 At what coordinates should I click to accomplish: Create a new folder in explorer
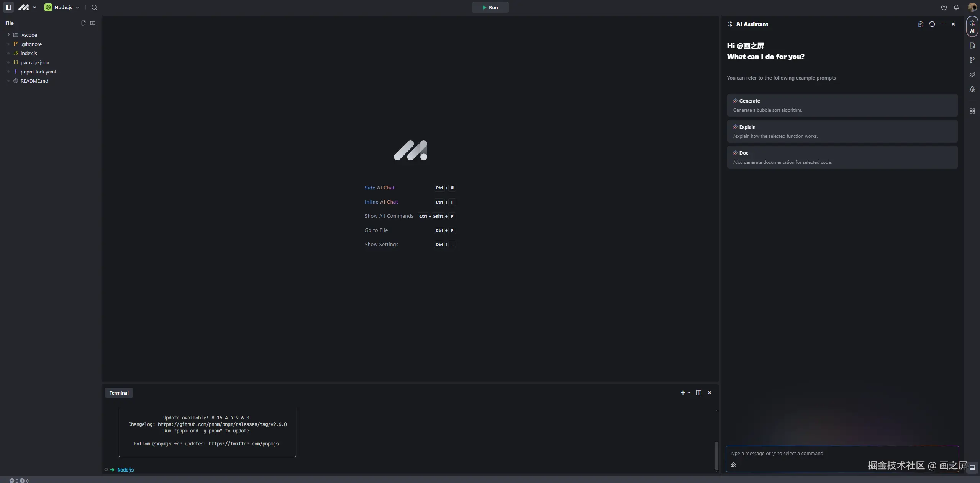(x=93, y=23)
